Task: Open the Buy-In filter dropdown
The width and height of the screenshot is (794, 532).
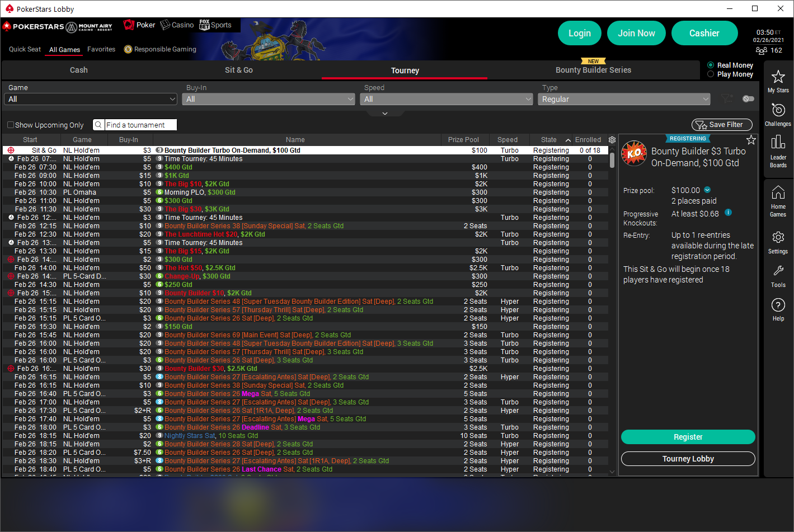Action: click(x=269, y=99)
